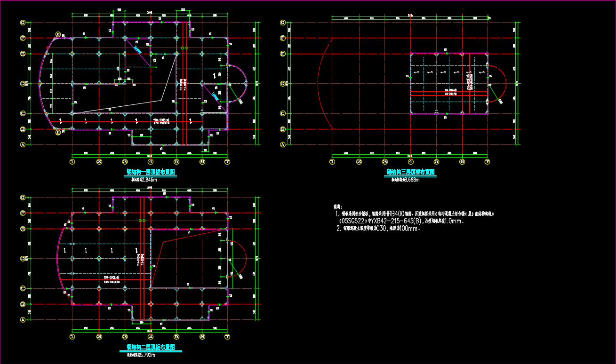Select axis bubble A of the third-floor plan
616x364 pixels.
coord(282,145)
